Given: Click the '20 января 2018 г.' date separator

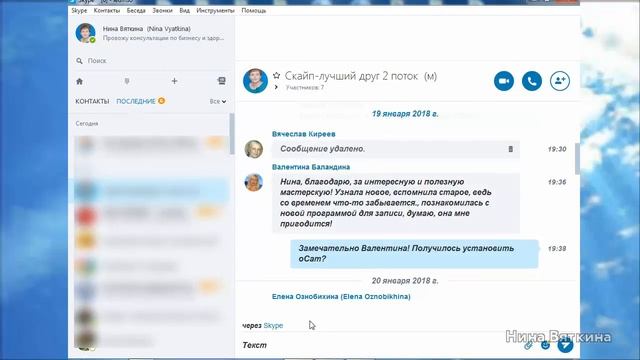Looking at the screenshot, I should (405, 281).
